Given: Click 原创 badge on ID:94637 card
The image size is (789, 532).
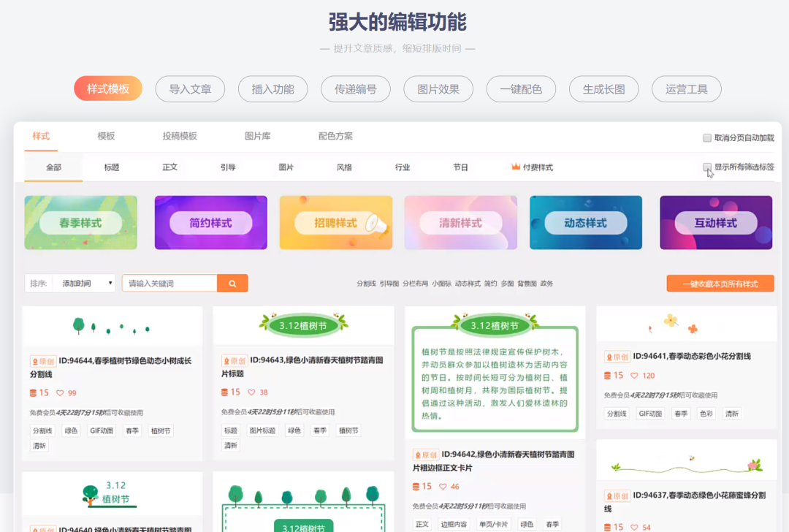Looking at the screenshot, I should 617,495.
